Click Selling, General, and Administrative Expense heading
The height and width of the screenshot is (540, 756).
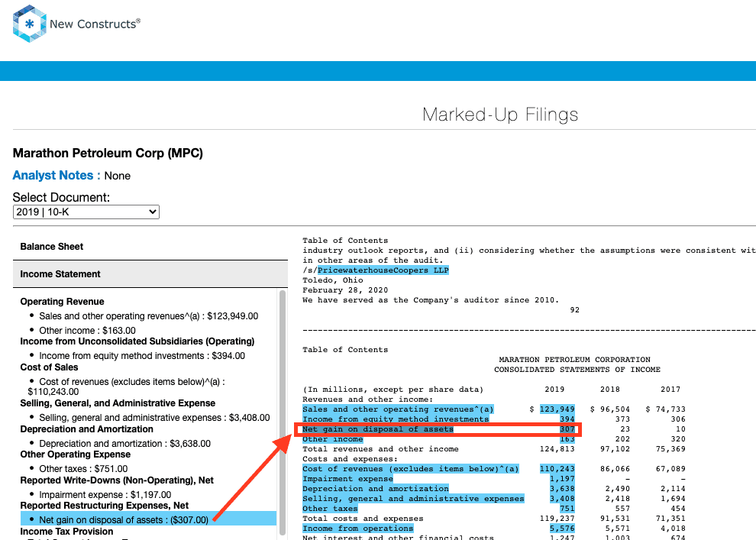click(118, 403)
